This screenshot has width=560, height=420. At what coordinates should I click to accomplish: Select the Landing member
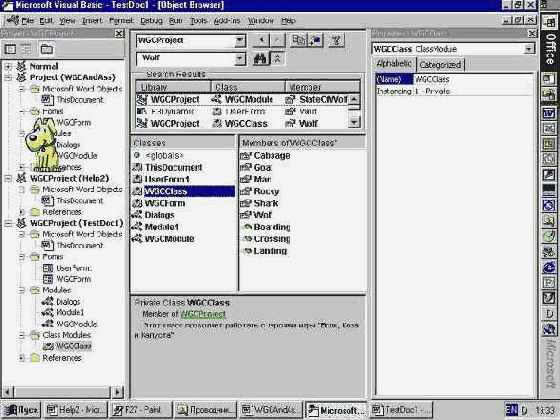point(270,251)
